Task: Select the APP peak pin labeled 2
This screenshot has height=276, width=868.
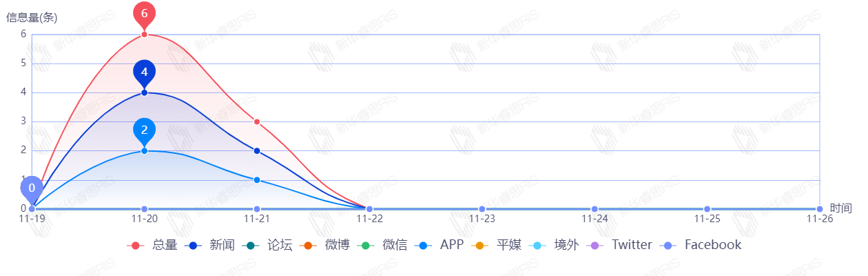Action: [x=144, y=130]
